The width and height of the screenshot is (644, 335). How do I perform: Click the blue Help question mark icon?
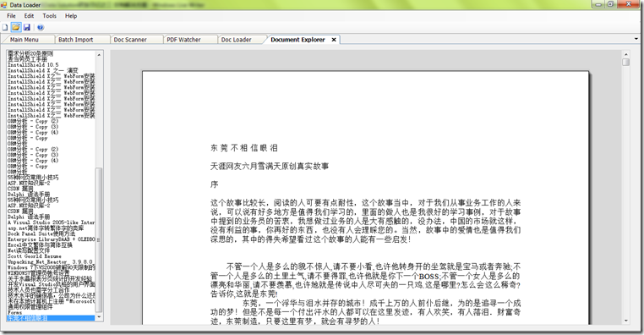(41, 28)
